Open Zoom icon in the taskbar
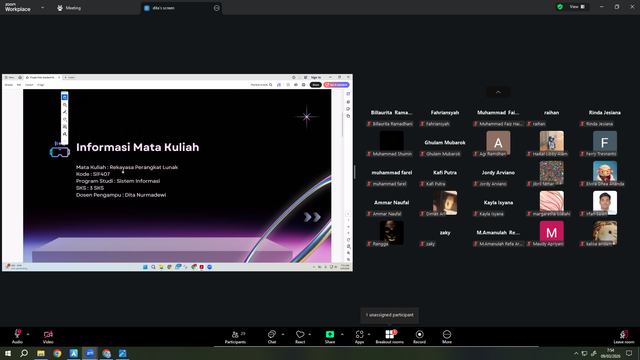This screenshot has width=640, height=360. tap(90, 353)
